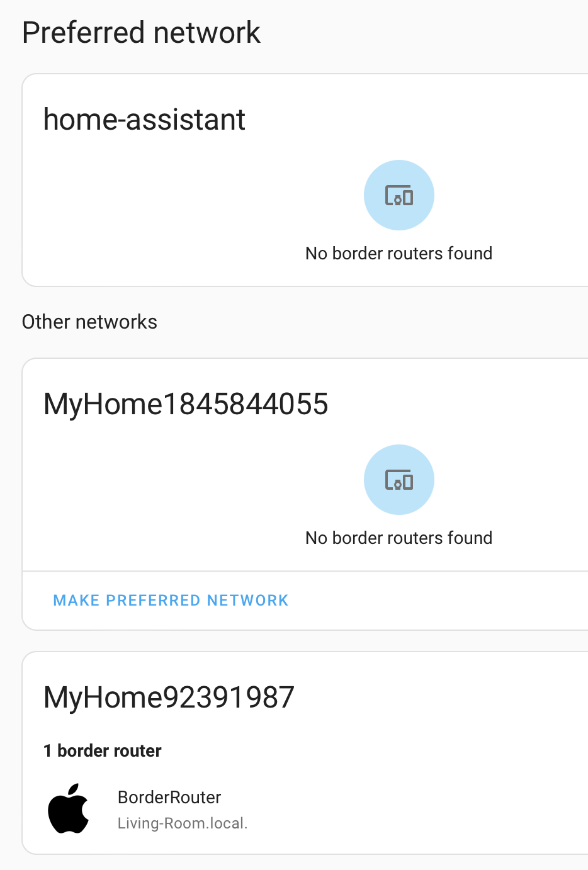Viewport: 588px width, 870px height.
Task: Click No border routers found in MyHome1845844055 card
Action: click(x=399, y=538)
